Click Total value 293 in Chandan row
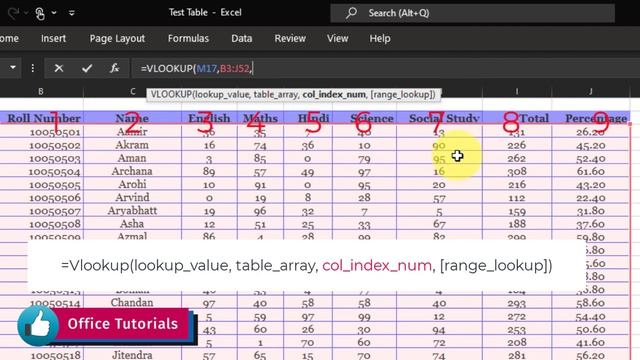The height and width of the screenshot is (360, 640). [x=517, y=303]
